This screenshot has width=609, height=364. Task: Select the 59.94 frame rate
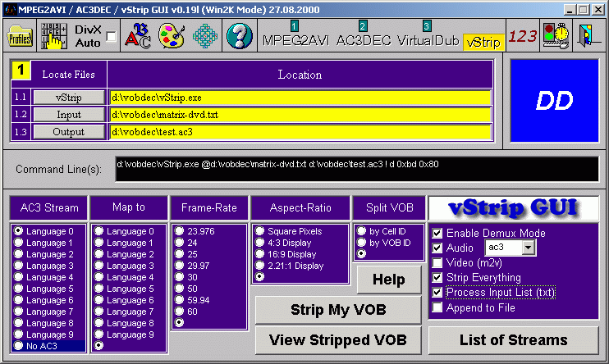[x=179, y=299]
